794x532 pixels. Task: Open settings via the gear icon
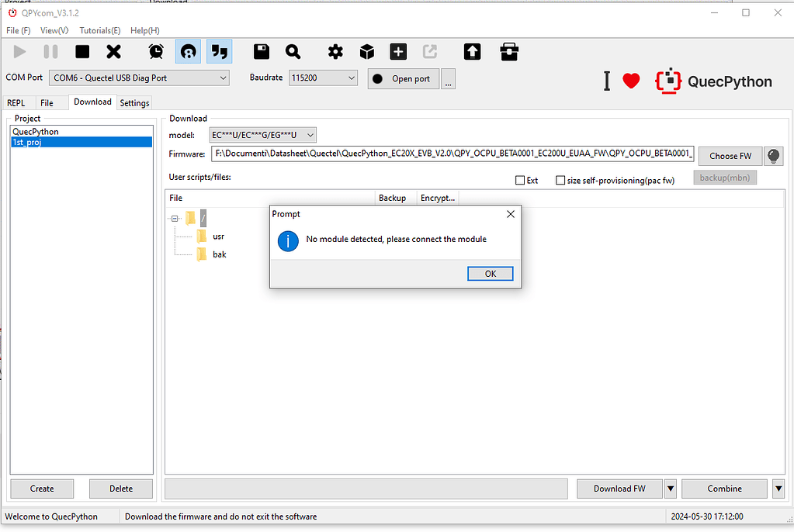tap(335, 51)
